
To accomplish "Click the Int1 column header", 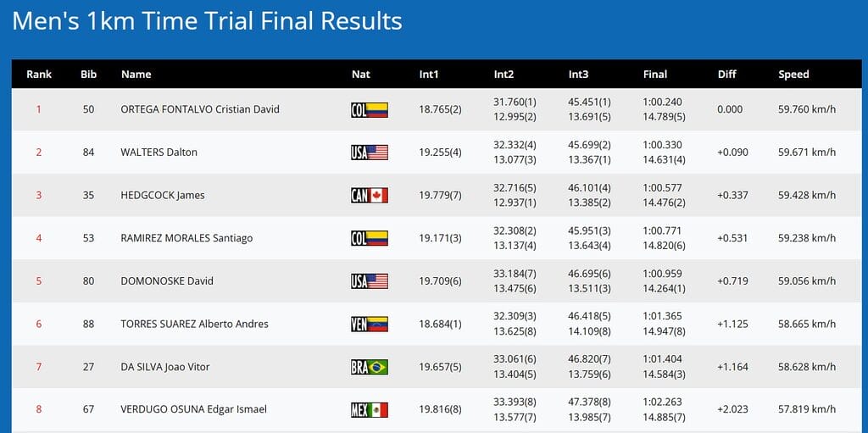I will 429,75.
